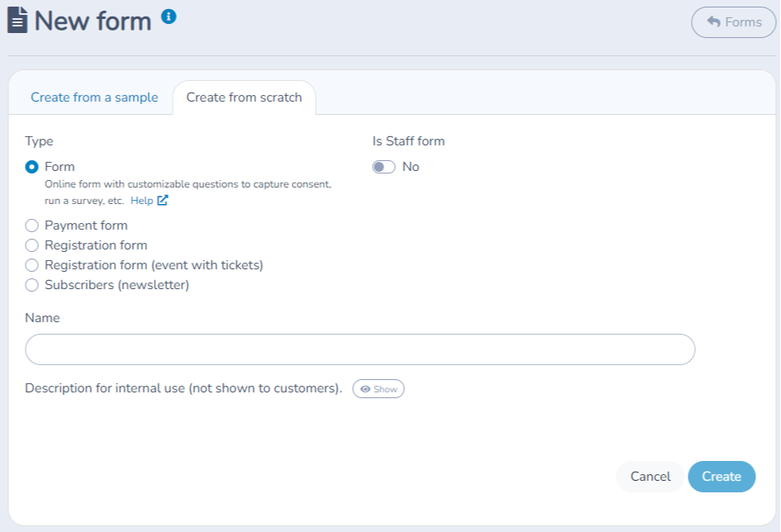Show the internal description field

(379, 388)
